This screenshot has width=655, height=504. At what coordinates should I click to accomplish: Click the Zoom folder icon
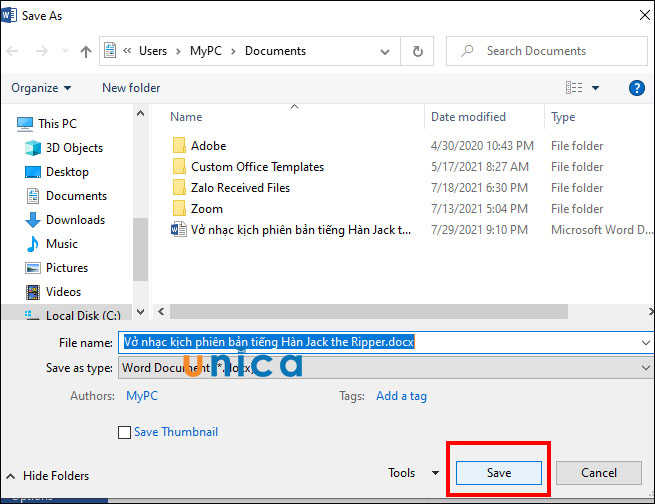pos(179,208)
